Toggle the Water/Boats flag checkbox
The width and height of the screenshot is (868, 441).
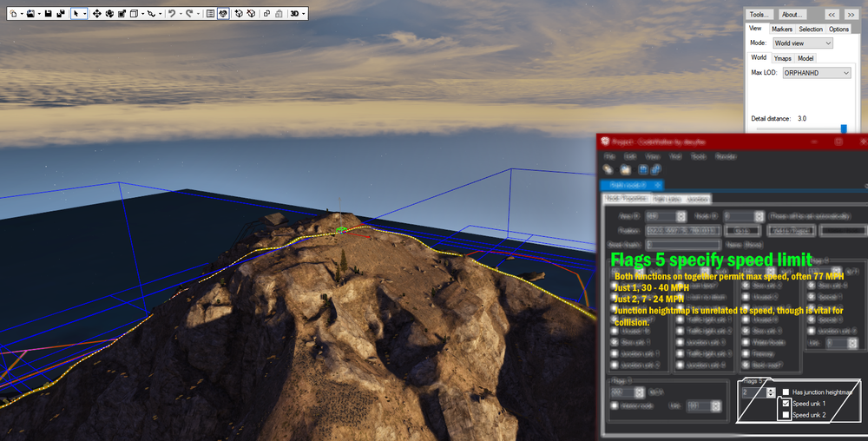pyautogui.click(x=746, y=342)
